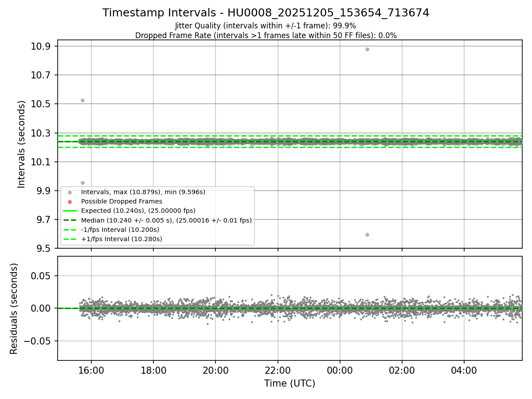Screen dimensions: 532x399
Task: Click the '04:00' x-axis tick label
Action: point(464,370)
